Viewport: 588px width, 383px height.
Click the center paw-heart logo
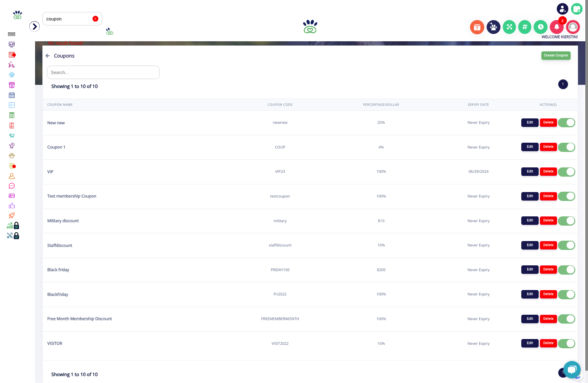[x=310, y=26]
